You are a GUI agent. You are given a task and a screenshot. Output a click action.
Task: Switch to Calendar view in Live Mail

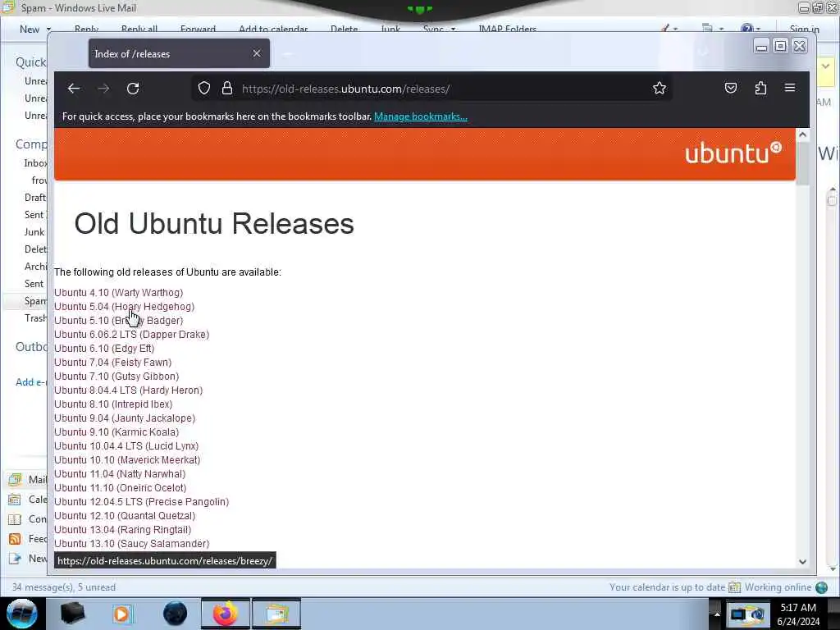pyautogui.click(x=28, y=500)
